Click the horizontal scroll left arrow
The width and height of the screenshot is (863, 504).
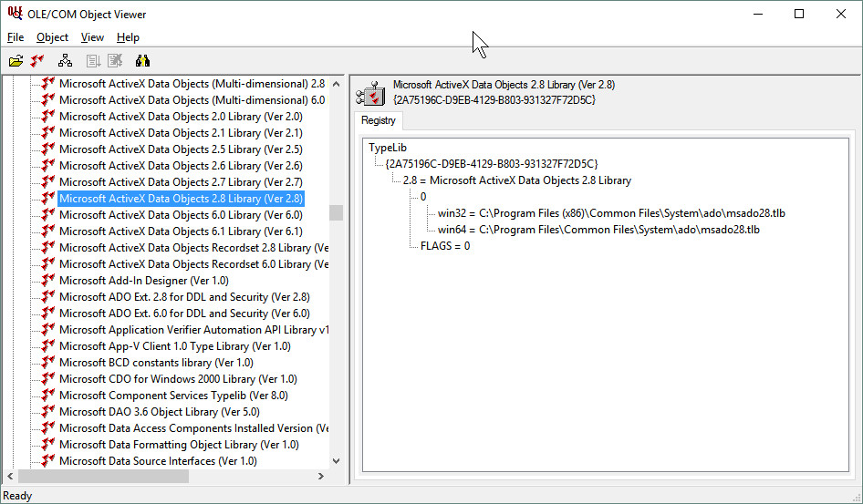coord(10,476)
